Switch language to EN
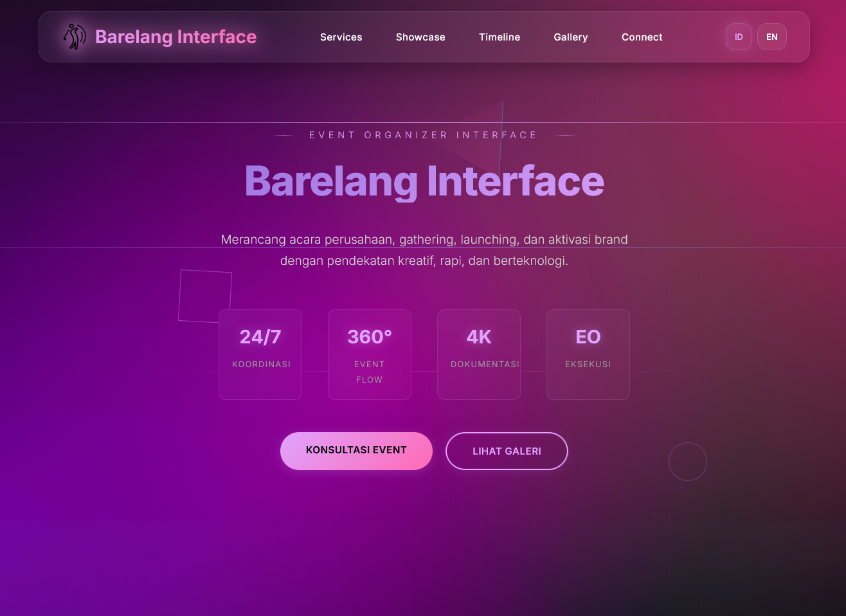846x616 pixels. pyautogui.click(x=772, y=37)
